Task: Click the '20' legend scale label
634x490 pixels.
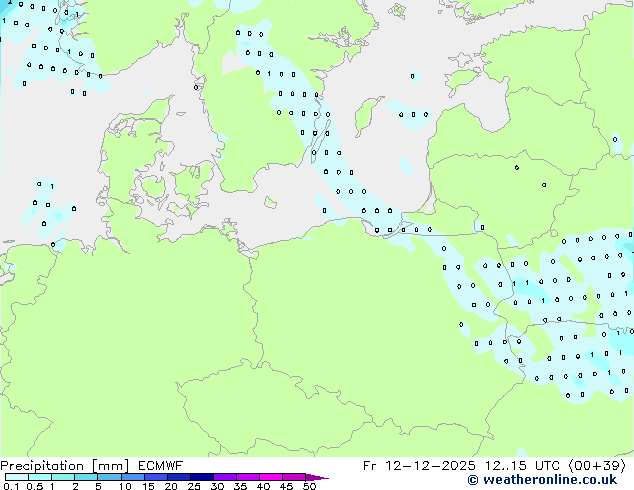Action: pyautogui.click(x=171, y=486)
